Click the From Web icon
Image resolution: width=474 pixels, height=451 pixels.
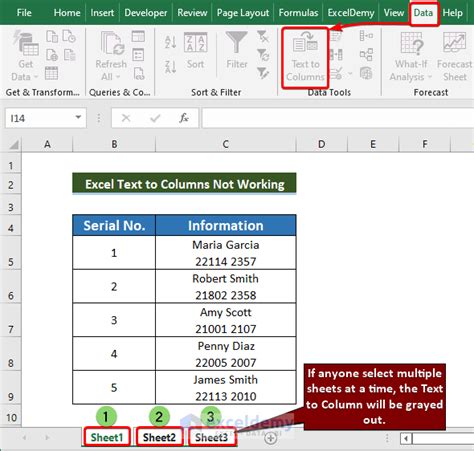[52, 55]
